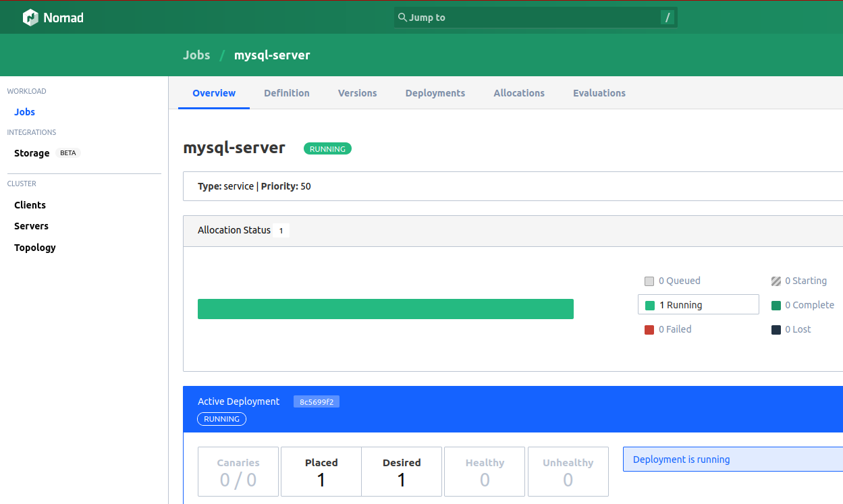Screen dimensions: 843x504
Task: Open the Deployments tab
Action: (435, 93)
